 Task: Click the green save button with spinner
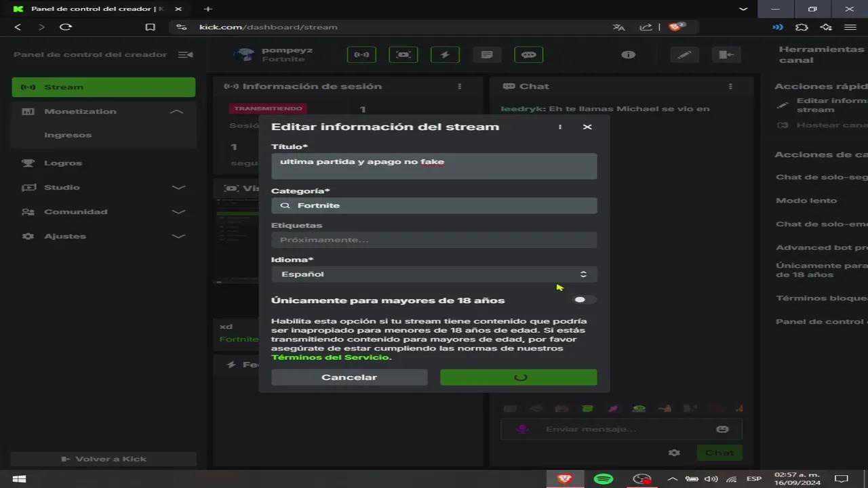[519, 377]
